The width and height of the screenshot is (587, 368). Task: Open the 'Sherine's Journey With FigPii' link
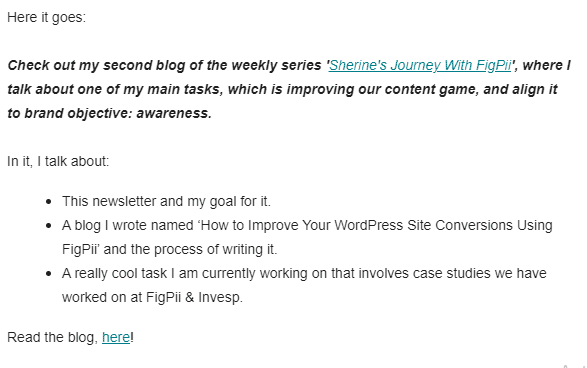[420, 66]
